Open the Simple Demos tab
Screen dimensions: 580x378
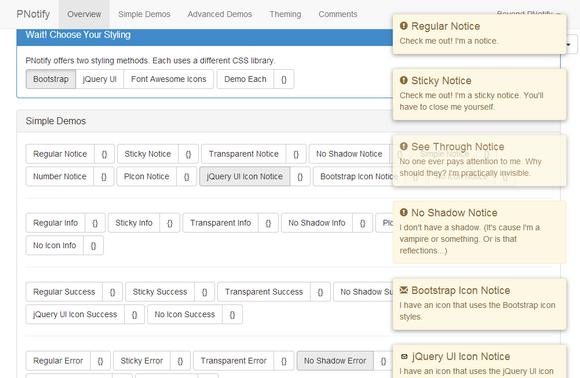(x=144, y=14)
